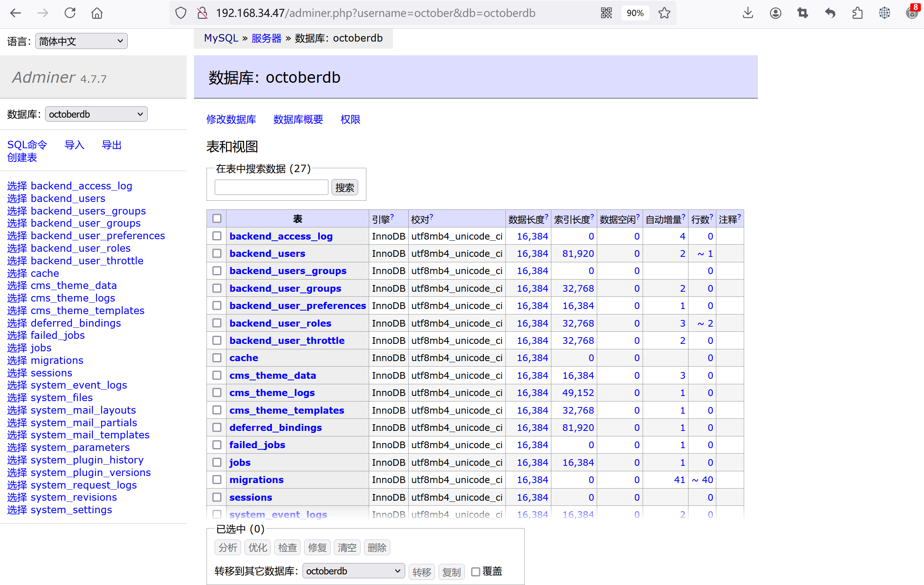Screen dimensions: 924x585
Task: Click the 清空 truncate button
Action: 347,547
